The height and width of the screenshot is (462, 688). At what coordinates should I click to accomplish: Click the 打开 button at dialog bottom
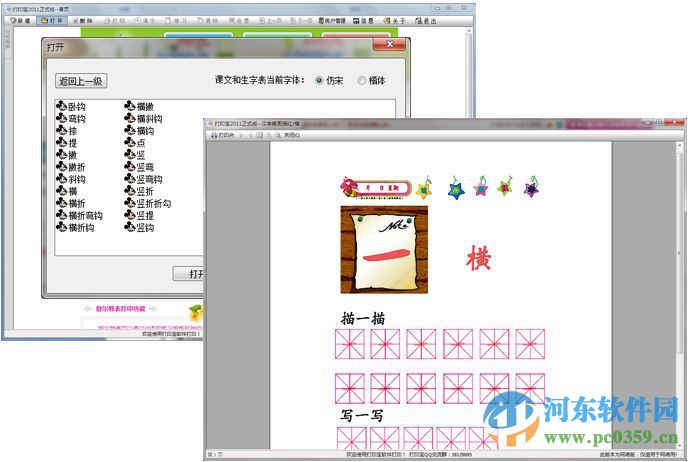[x=189, y=274]
